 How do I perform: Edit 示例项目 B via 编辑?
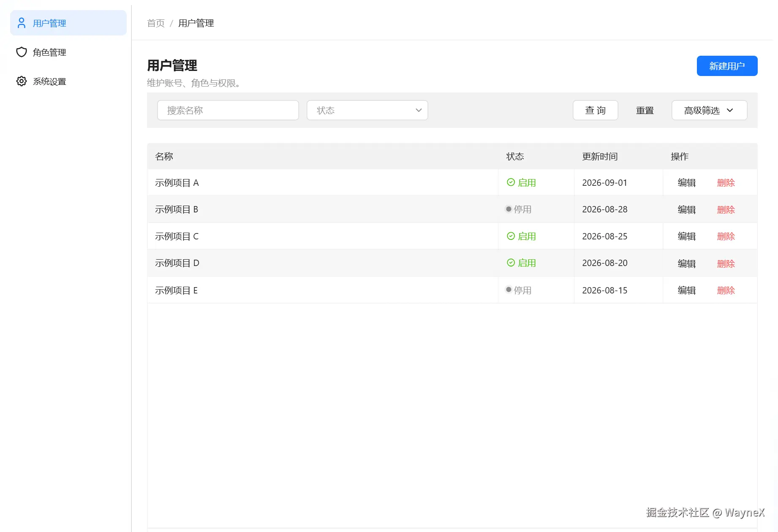click(687, 209)
